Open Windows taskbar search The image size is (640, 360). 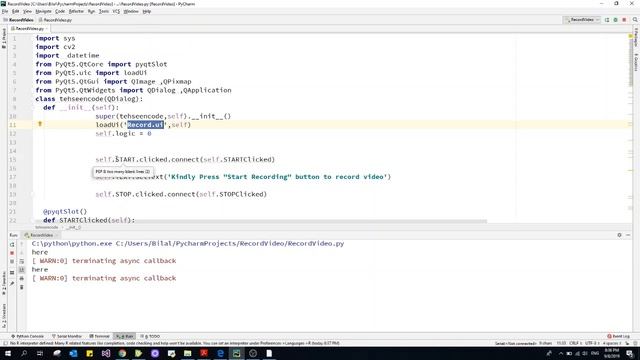tap(24, 353)
